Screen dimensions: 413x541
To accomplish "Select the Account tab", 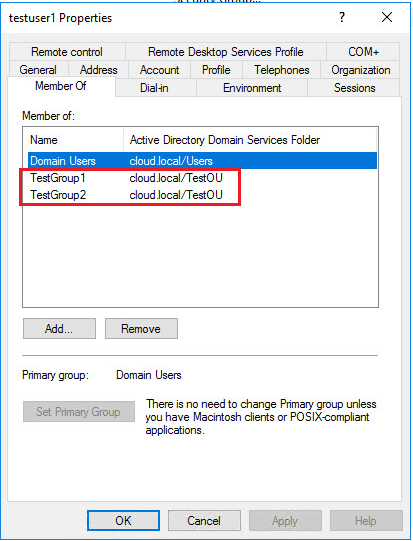I will (159, 70).
